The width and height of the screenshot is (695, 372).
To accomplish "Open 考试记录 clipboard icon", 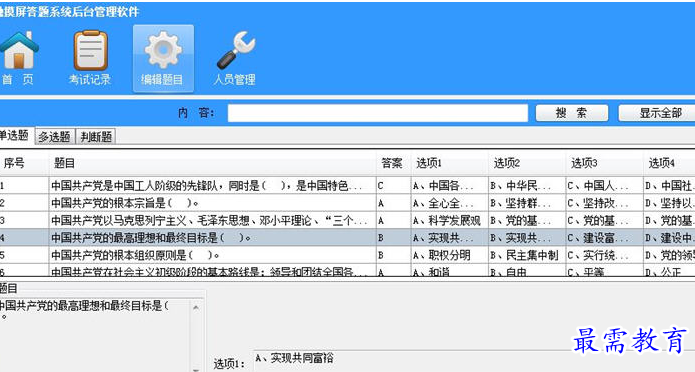I will pos(90,58).
